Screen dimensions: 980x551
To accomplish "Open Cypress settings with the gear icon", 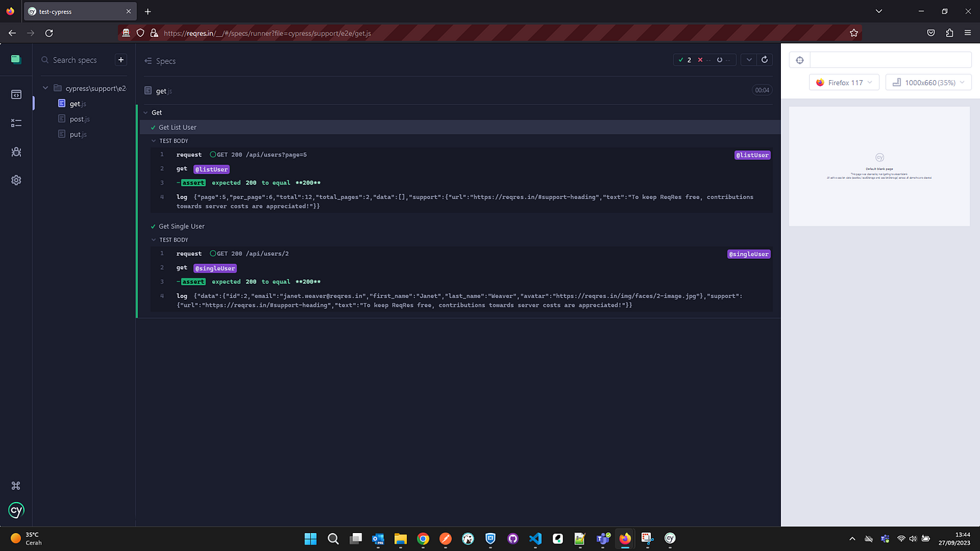I will (x=16, y=180).
